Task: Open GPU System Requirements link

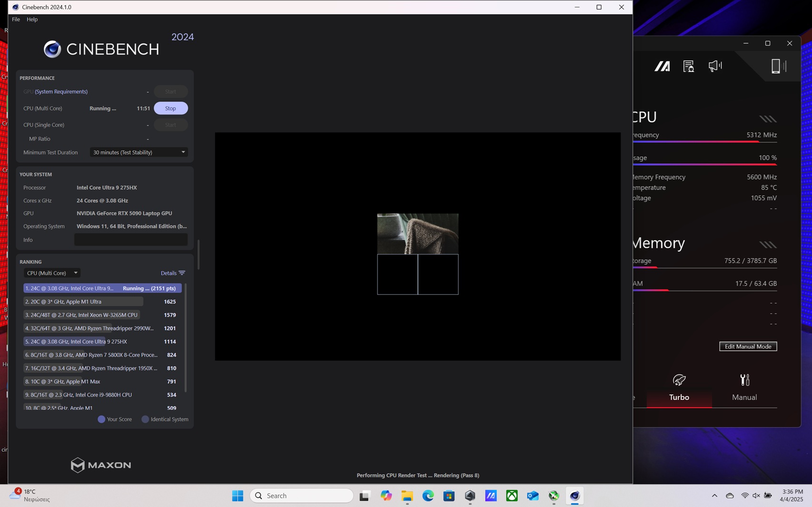Action: click(x=61, y=92)
